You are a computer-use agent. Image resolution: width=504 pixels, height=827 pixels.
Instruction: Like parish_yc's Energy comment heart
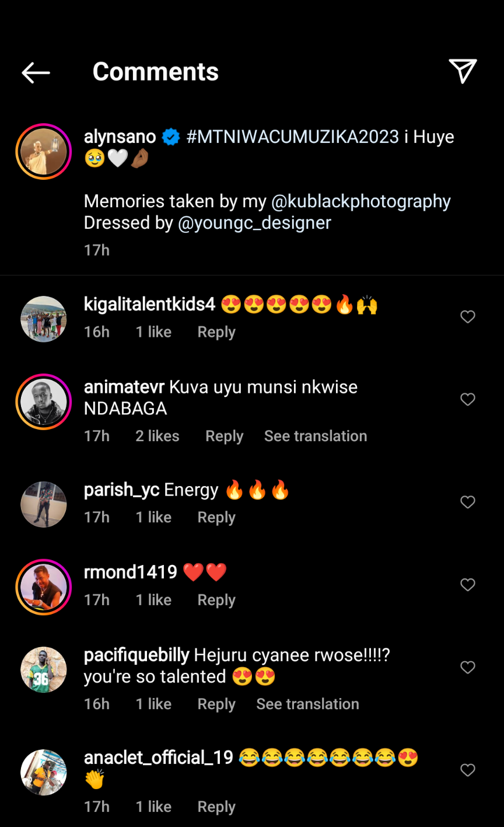[x=468, y=502]
